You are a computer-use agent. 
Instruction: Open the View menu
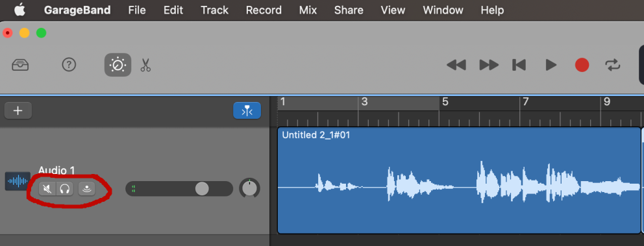(x=393, y=10)
